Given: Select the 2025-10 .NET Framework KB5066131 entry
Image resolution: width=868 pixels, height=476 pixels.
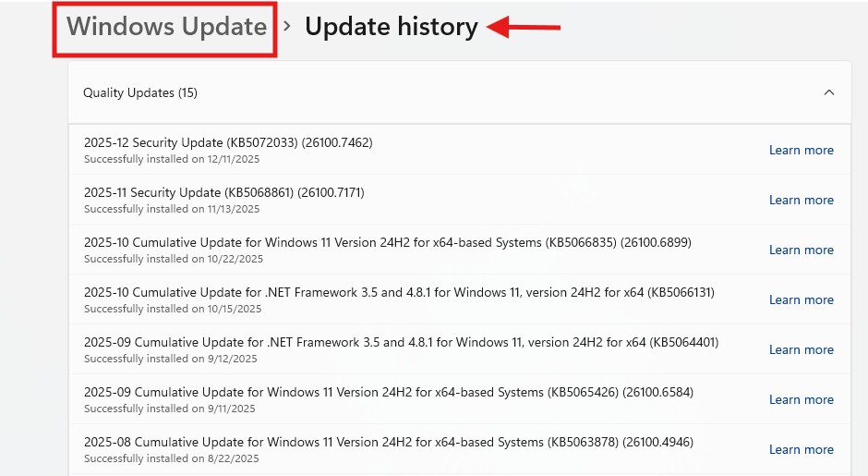Looking at the screenshot, I should (x=399, y=293).
